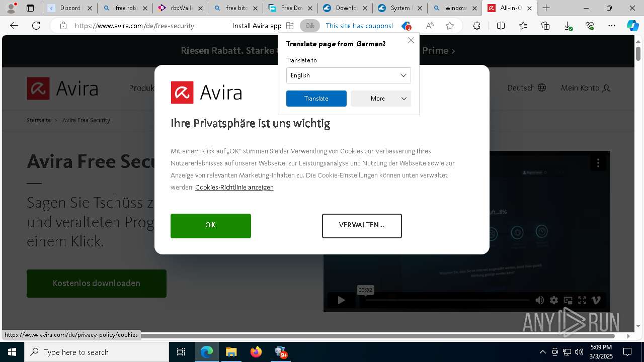Screen dimensions: 644x362
Task: Open video three-dot options menu
Action: (x=598, y=163)
